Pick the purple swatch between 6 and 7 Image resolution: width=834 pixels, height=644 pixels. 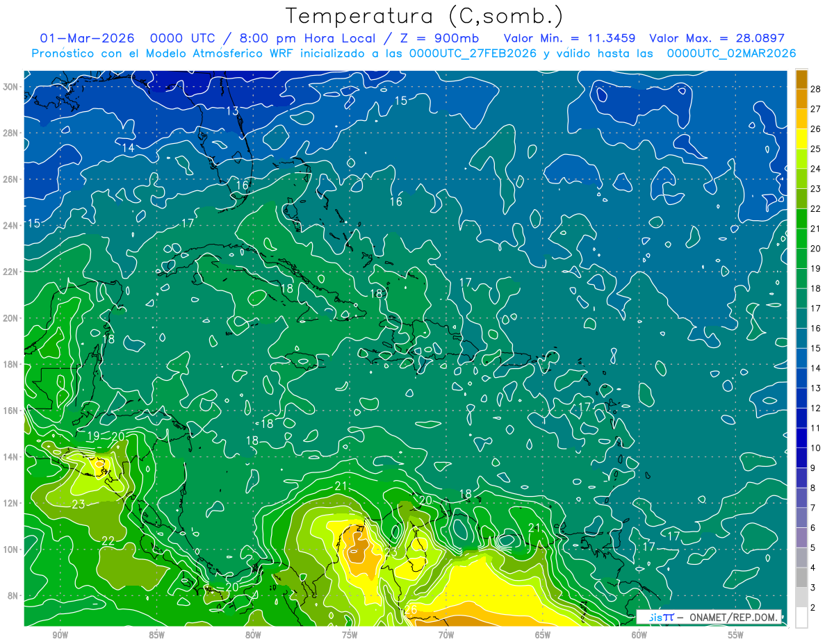click(801, 518)
